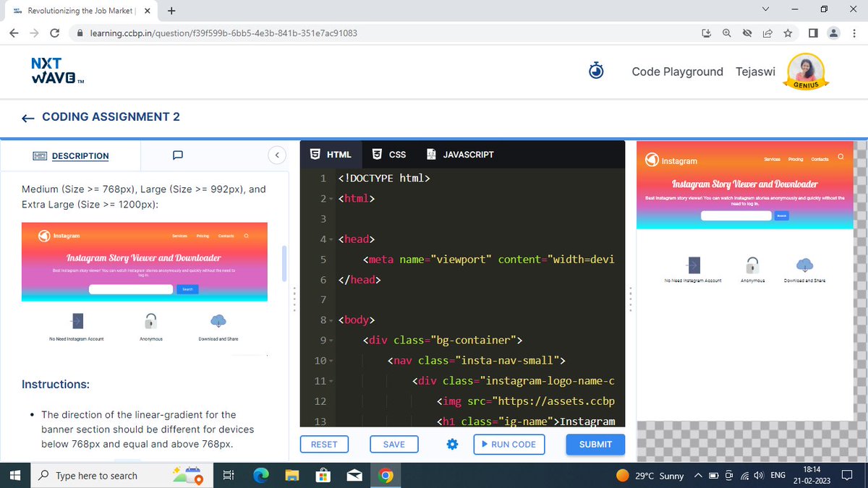
Task: Show hidden system tray icons
Action: point(698,476)
